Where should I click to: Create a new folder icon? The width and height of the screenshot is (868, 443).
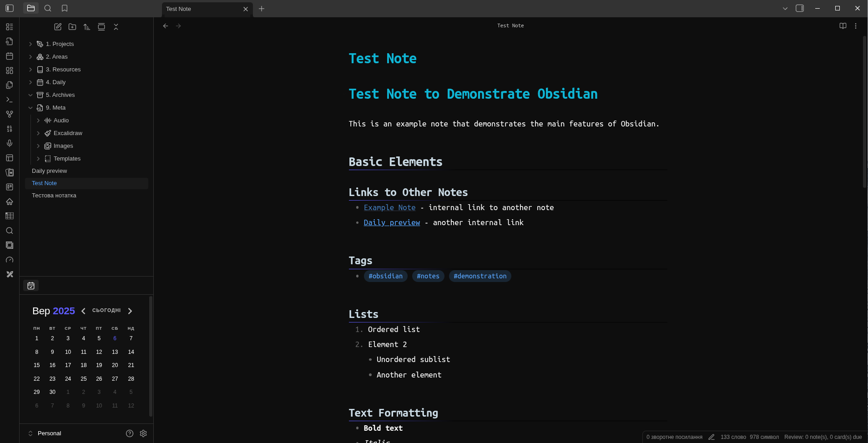72,27
